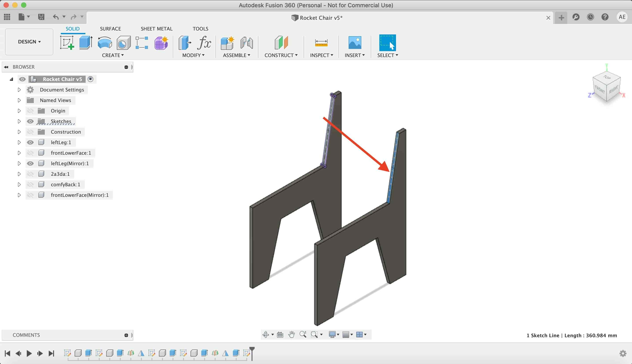Click the Redo arrow
Image resolution: width=632 pixels, height=364 pixels.
pyautogui.click(x=73, y=17)
